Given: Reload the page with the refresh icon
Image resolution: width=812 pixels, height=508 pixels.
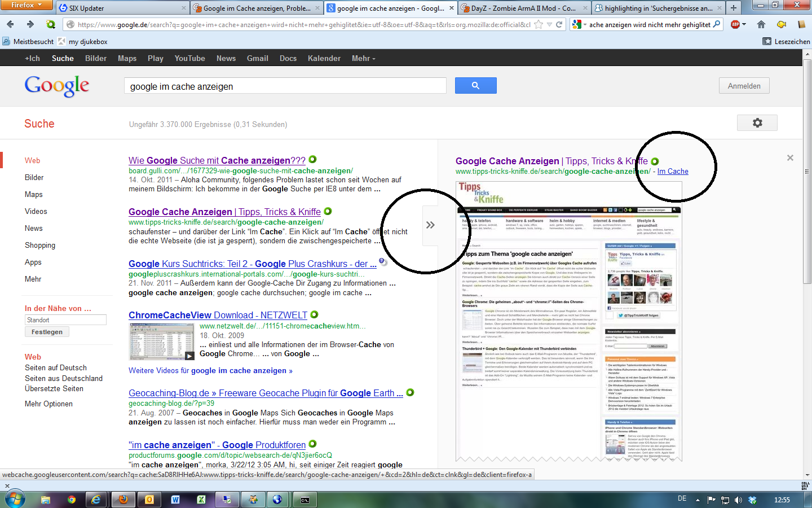Looking at the screenshot, I should tap(559, 24).
